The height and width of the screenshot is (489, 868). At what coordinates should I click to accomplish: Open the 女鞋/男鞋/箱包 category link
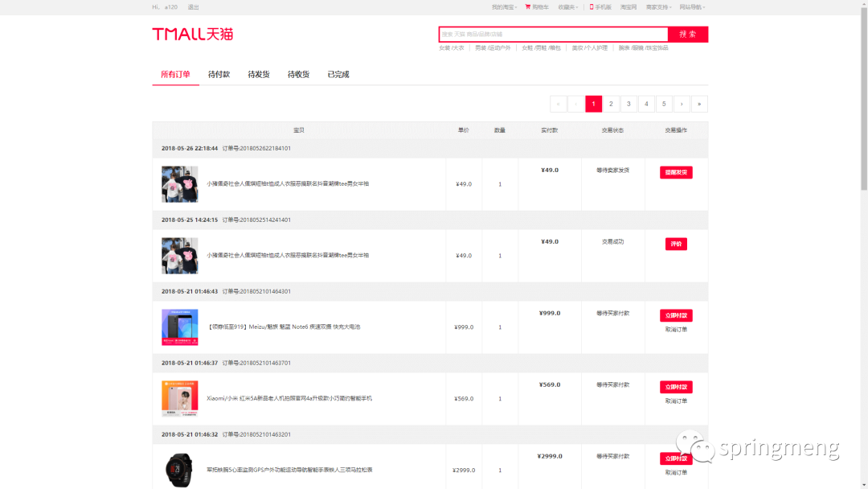coord(541,48)
